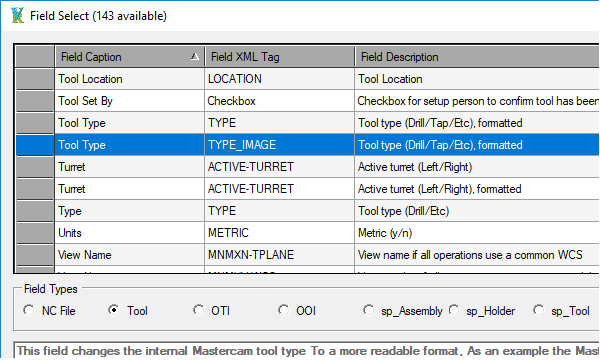Select the Tool Location row
The height and width of the screenshot is (360, 600).
308,79
